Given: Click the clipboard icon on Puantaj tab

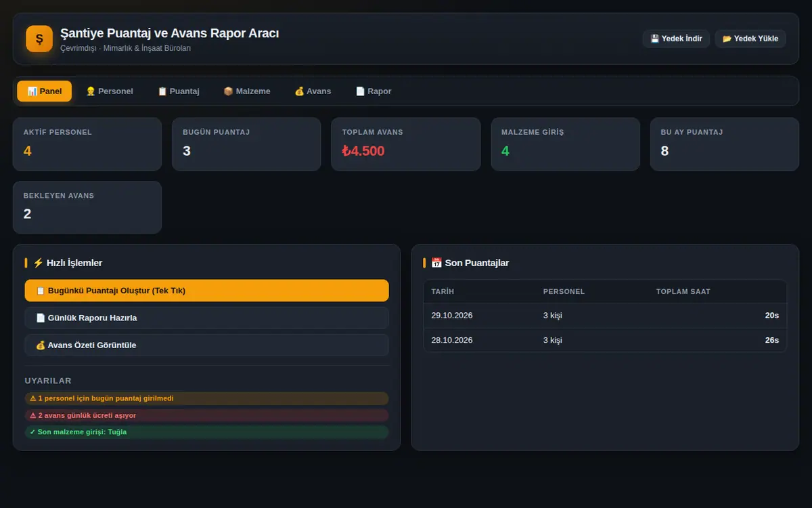Looking at the screenshot, I should point(162,91).
